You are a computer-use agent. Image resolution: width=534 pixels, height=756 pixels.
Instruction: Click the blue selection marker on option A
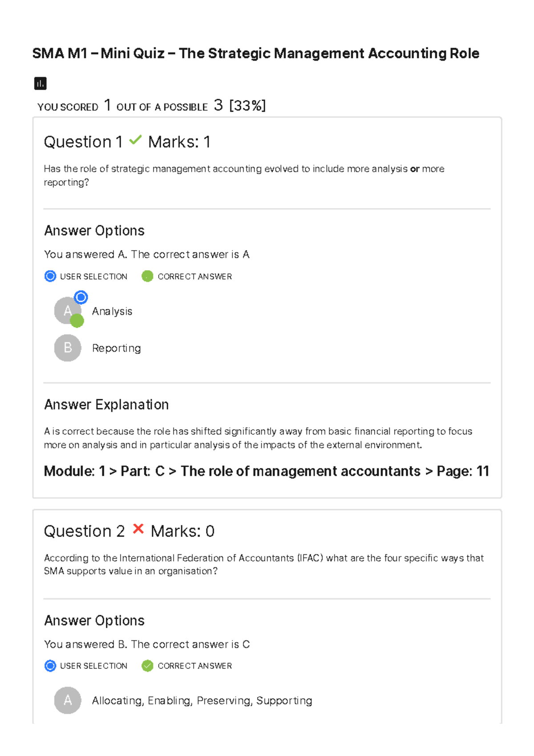point(81,297)
